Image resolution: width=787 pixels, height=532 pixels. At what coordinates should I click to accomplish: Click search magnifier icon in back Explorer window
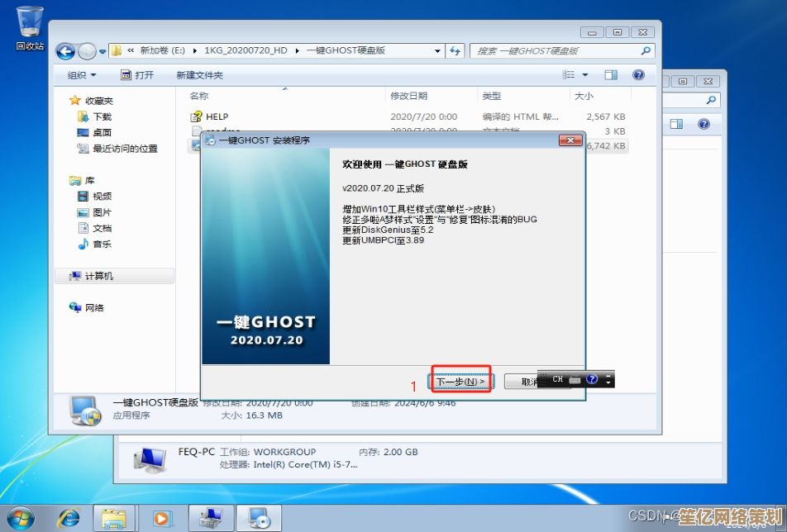pos(711,100)
